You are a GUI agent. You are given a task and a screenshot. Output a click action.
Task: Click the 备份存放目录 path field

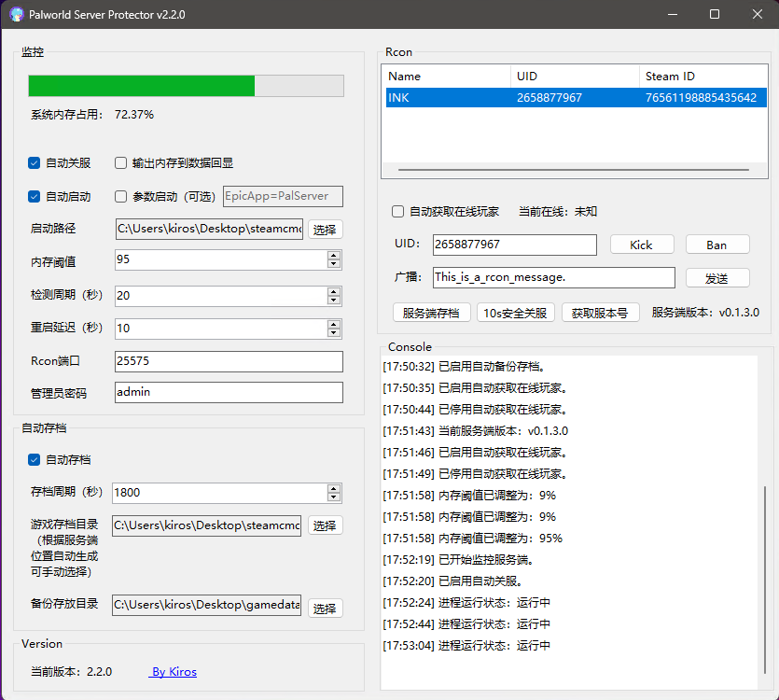[207, 605]
